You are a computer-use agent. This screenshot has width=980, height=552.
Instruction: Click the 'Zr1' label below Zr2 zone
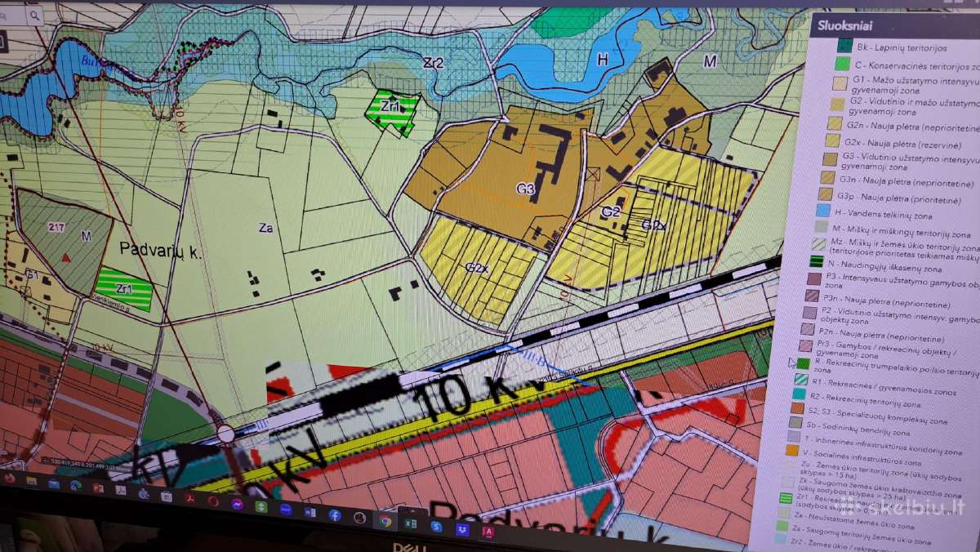pos(392,105)
